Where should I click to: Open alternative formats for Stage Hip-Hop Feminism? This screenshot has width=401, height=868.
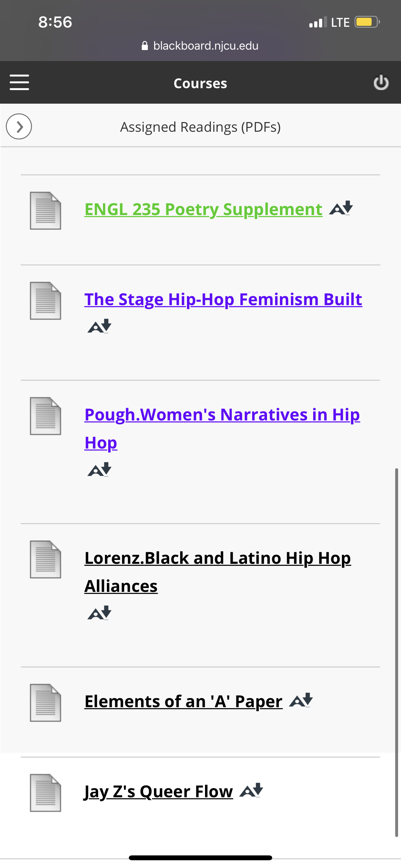coord(99,326)
